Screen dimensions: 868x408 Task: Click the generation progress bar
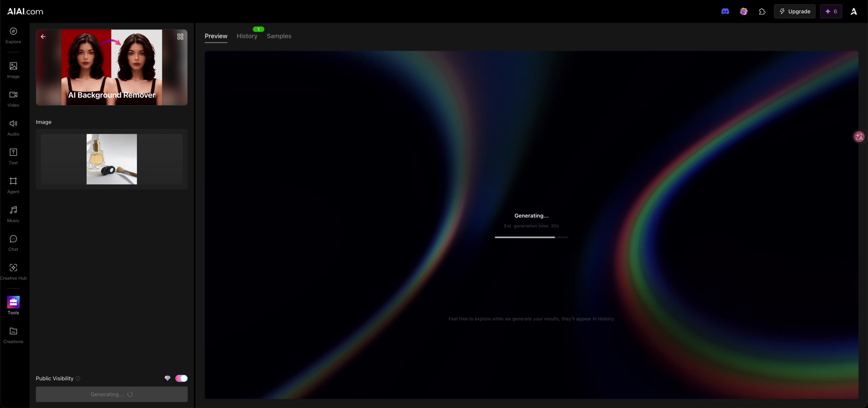531,237
